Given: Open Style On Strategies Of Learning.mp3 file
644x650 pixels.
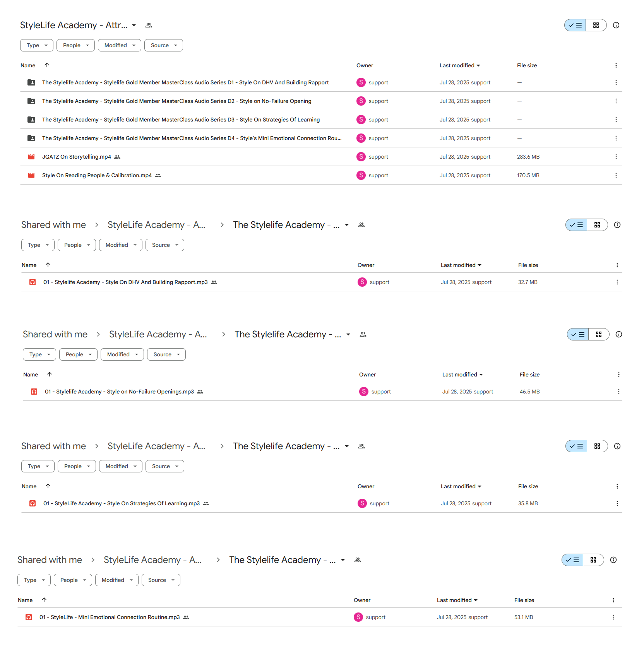Looking at the screenshot, I should point(121,503).
